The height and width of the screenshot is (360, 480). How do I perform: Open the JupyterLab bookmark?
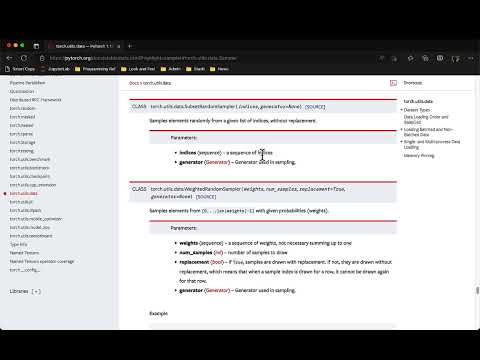pyautogui.click(x=55, y=69)
